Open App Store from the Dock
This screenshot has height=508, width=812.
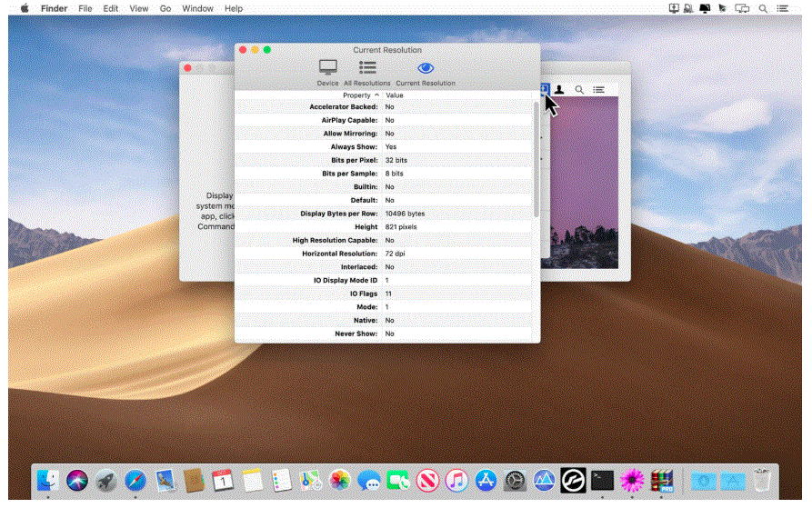[486, 480]
